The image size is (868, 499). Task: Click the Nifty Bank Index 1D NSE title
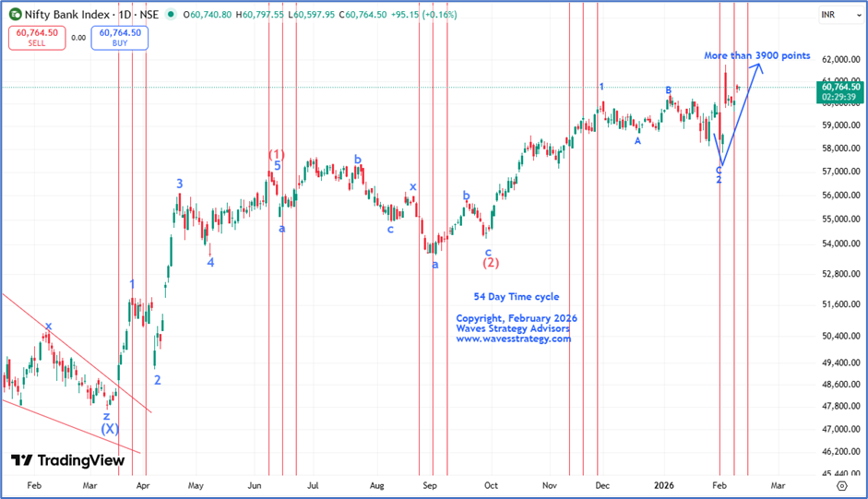[91, 15]
